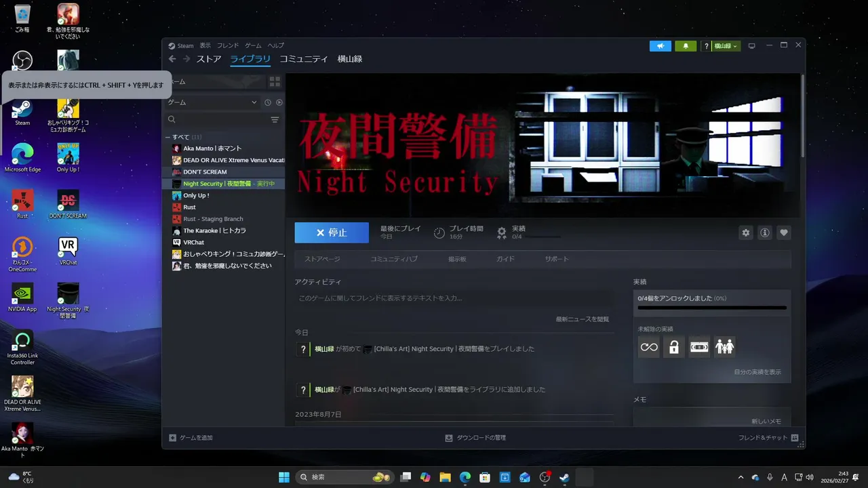Click the VHS tape locked achievement icon

tap(699, 347)
